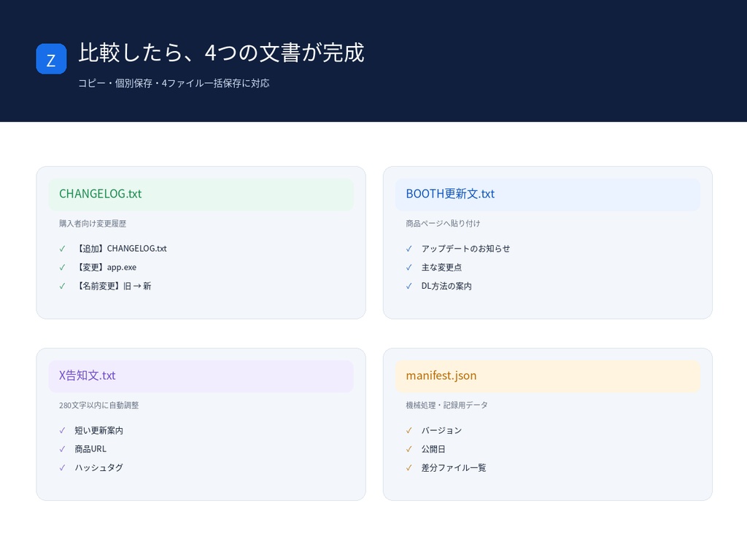The image size is (747, 560).
Task: Click the ハッシュタグ list item
Action: [99, 467]
